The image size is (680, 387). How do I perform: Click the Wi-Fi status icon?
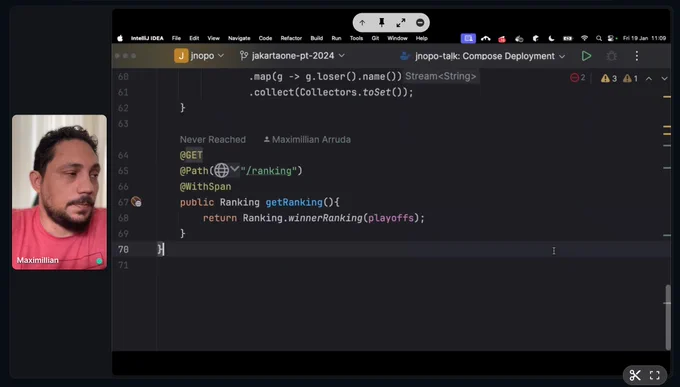tap(585, 38)
